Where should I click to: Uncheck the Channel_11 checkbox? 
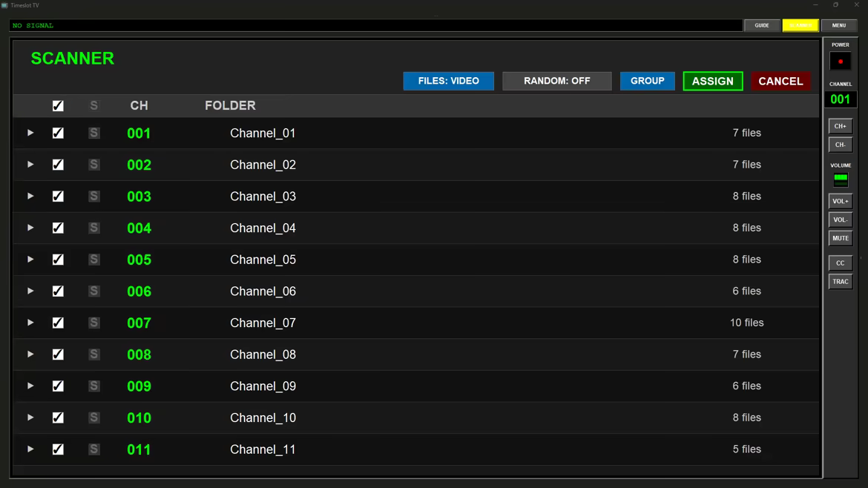[58, 449]
